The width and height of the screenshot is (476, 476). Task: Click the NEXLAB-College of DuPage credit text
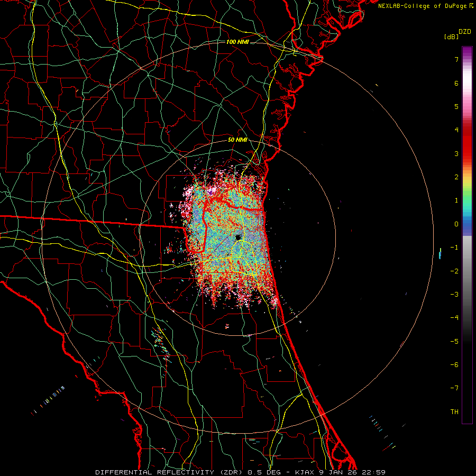[x=423, y=6]
